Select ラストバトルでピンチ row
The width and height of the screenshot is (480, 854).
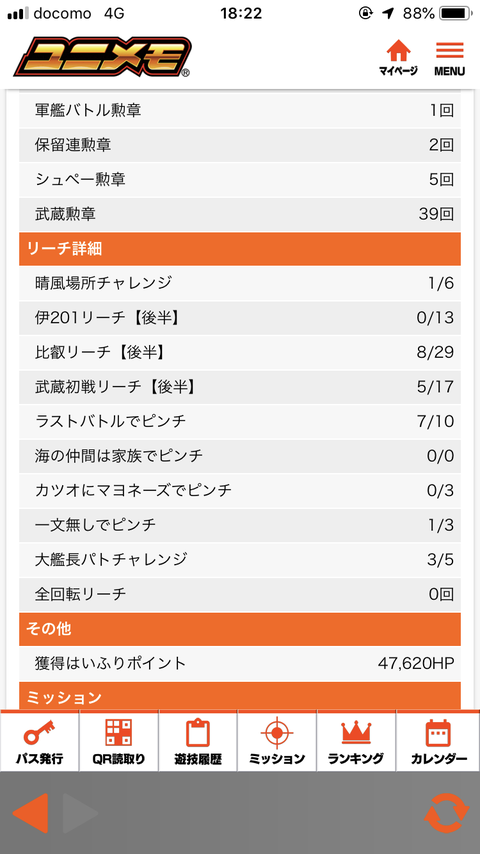click(240, 422)
